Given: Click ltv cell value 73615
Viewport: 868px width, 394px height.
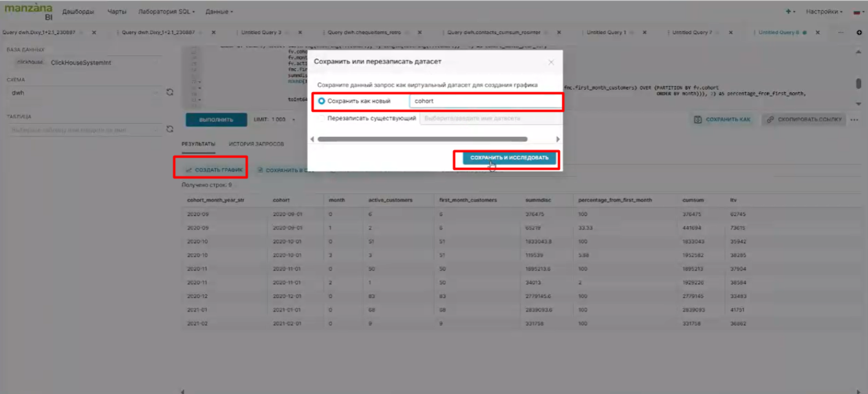Looking at the screenshot, I should pyautogui.click(x=738, y=228).
